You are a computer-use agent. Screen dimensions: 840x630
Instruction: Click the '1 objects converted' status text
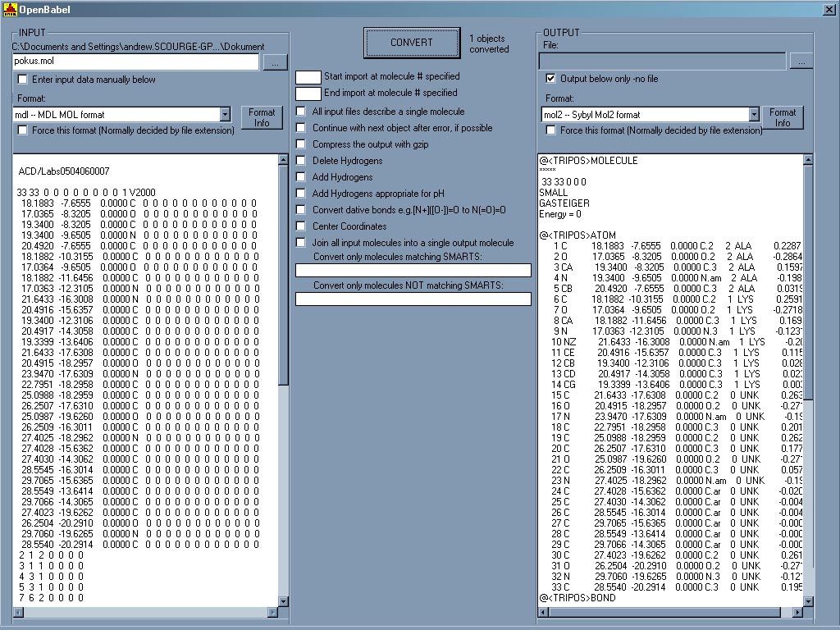pos(489,44)
